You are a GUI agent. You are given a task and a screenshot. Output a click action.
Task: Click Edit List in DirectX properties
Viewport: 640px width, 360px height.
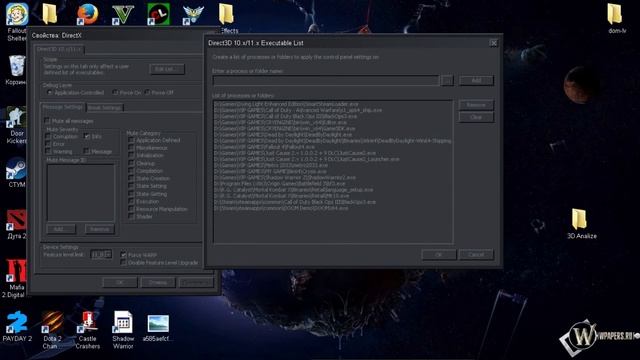click(167, 69)
